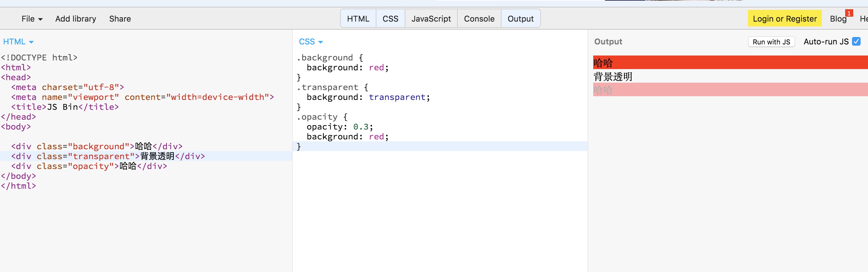
Task: Toggle the Console panel tab
Action: (x=479, y=19)
